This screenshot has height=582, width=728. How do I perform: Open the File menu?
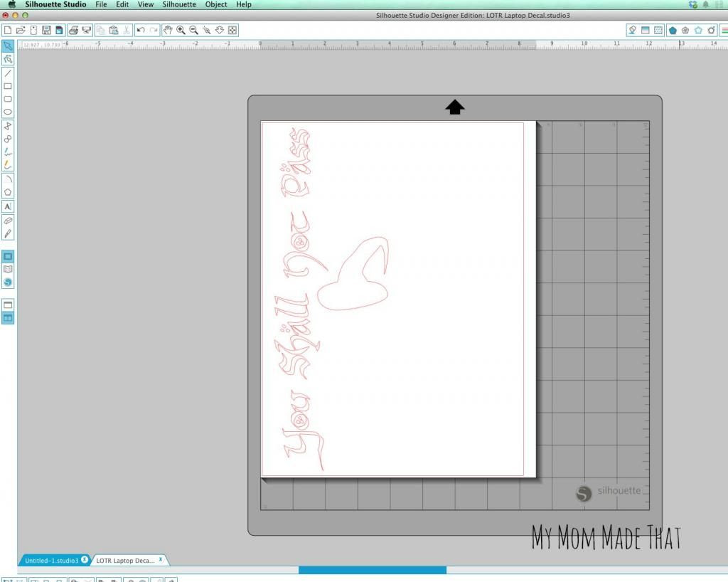[x=101, y=4]
